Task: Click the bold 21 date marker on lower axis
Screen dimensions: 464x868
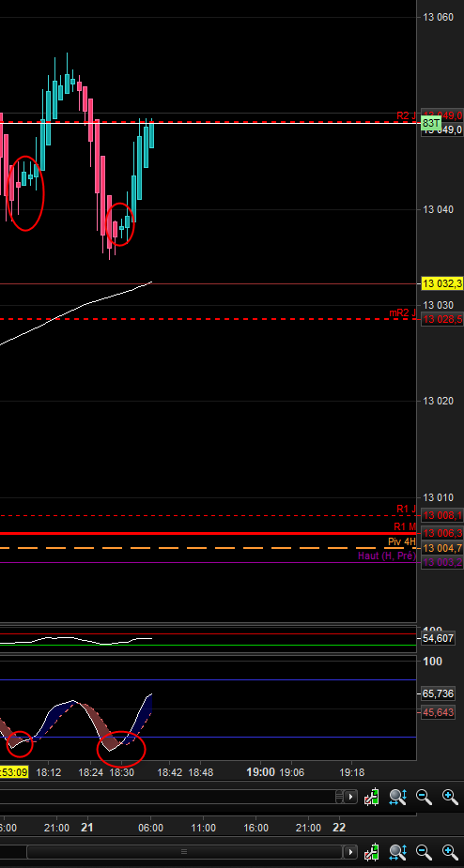Action: tap(87, 828)
